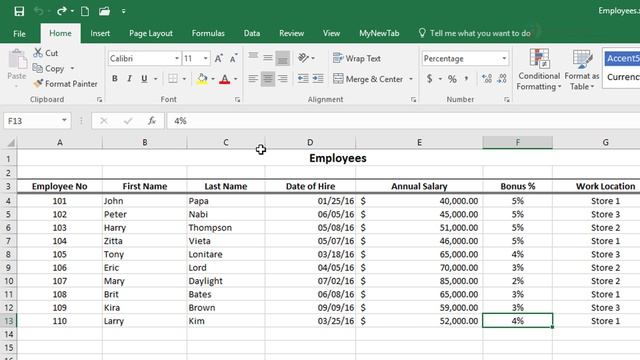Image resolution: width=640 pixels, height=360 pixels.
Task: Click Increase Decimal icon
Action: pos(487,79)
